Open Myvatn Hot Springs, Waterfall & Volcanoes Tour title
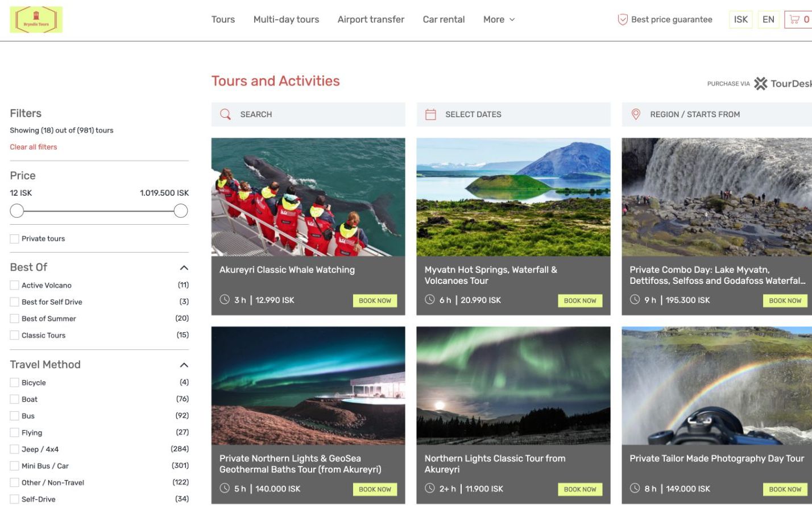Viewport: 812px width, 508px height. point(491,275)
